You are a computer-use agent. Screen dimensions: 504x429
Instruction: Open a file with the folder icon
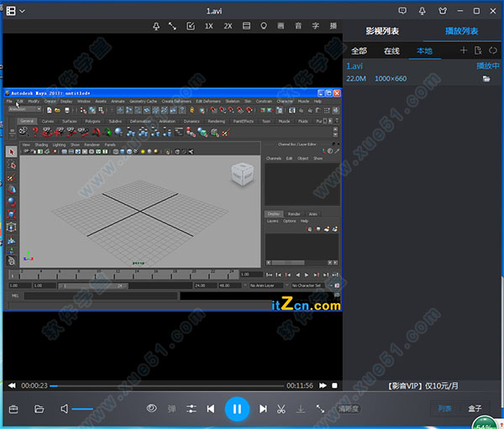(x=39, y=409)
